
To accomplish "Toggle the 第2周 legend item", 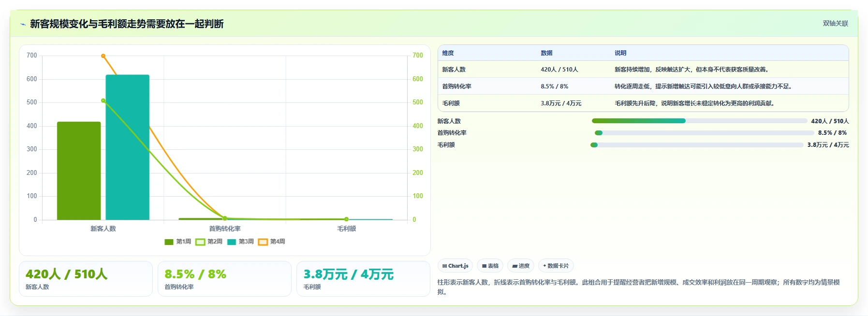I will [209, 242].
